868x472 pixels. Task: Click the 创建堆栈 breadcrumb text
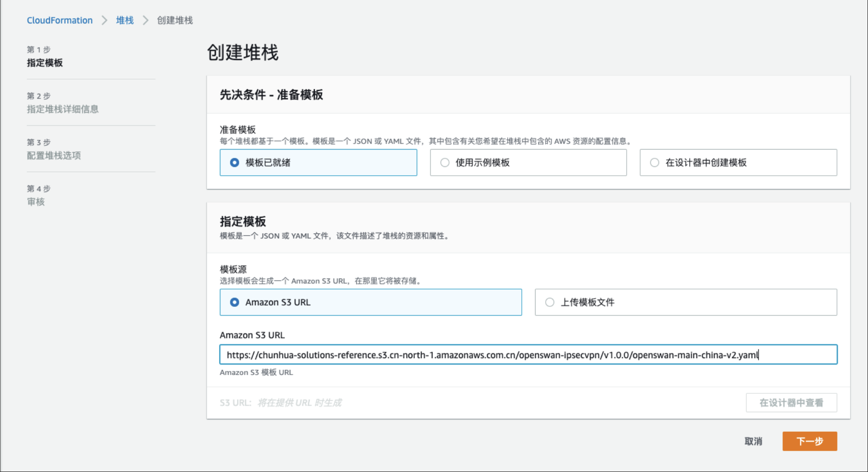point(175,20)
